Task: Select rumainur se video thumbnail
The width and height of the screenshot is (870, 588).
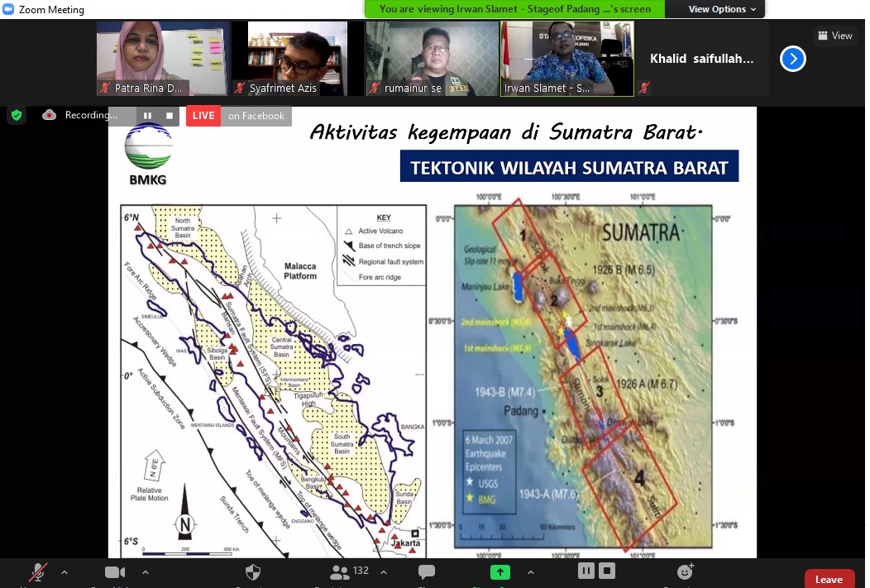Action: [x=433, y=58]
